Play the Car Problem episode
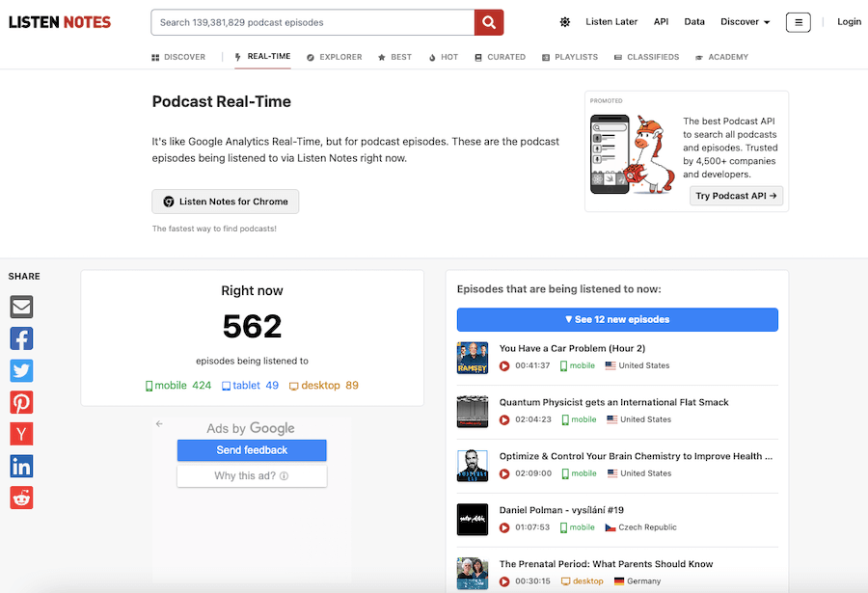The image size is (868, 593). point(504,366)
